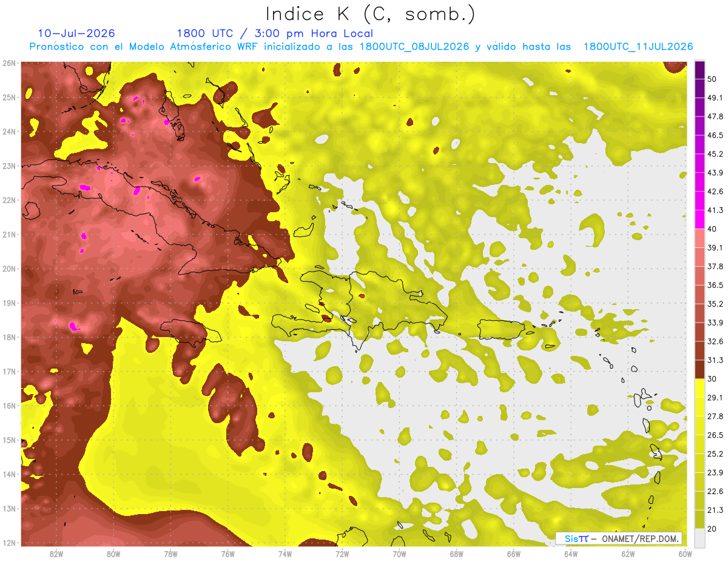Click the initialization time '1800UTC_08JUL2026'
The image size is (728, 562).
click(414, 47)
